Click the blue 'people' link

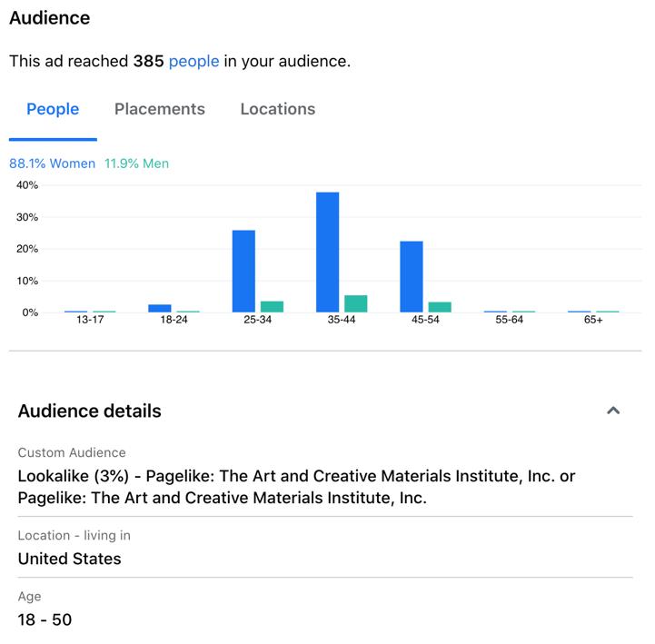coord(194,61)
